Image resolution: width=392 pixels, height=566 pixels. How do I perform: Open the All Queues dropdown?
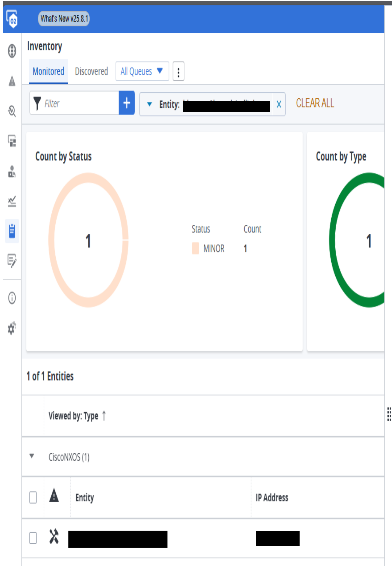(142, 71)
